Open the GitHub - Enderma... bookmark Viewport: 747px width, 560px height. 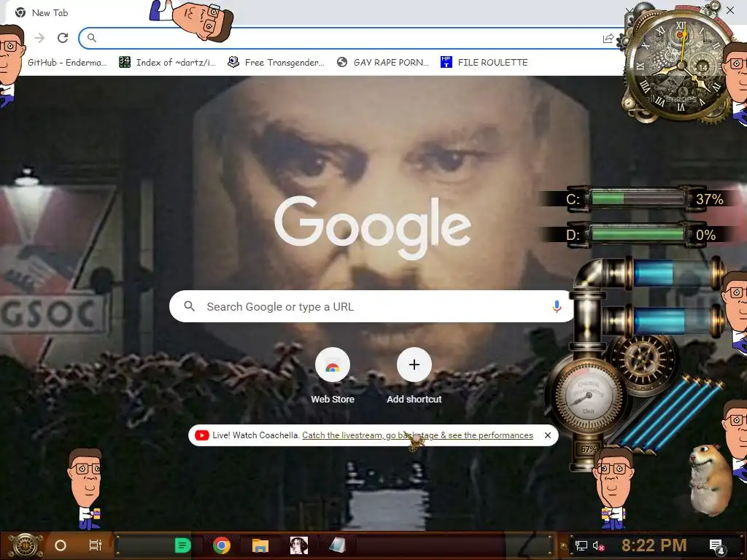tap(66, 63)
